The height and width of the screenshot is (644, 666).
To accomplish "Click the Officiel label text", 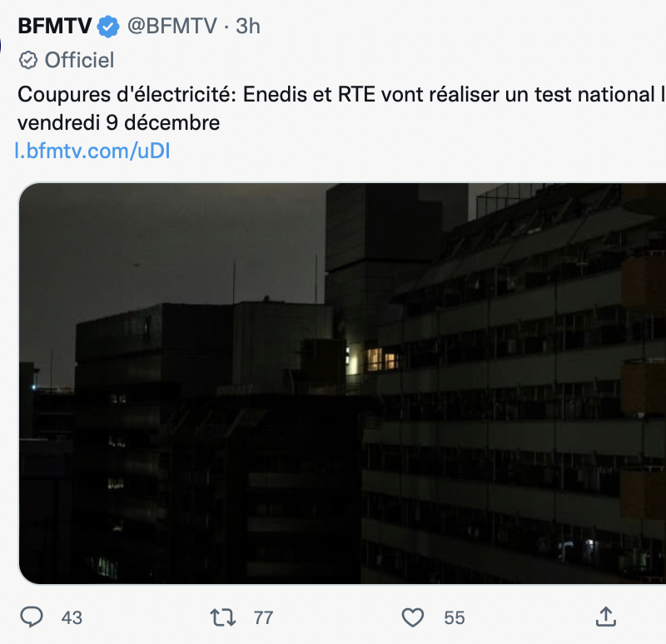I will point(79,60).
